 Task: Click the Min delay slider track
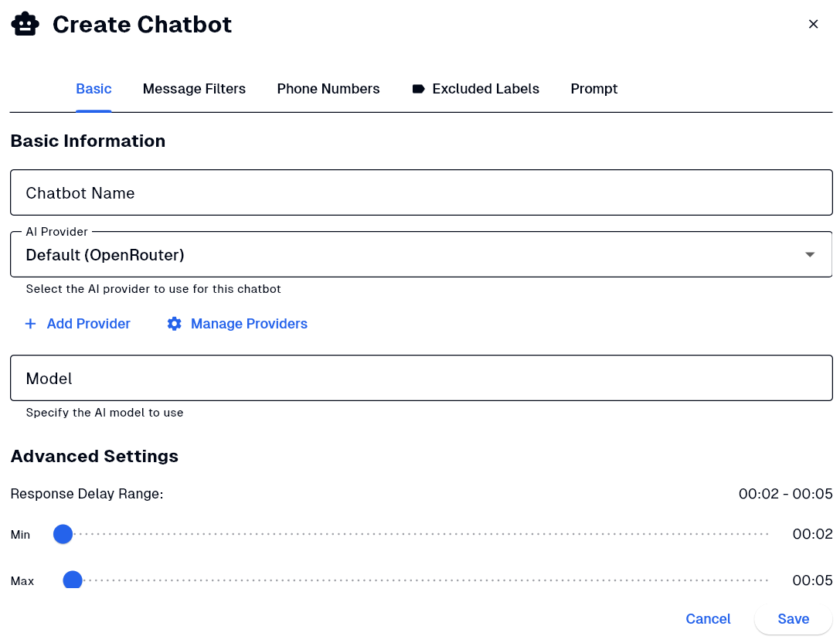(x=416, y=534)
